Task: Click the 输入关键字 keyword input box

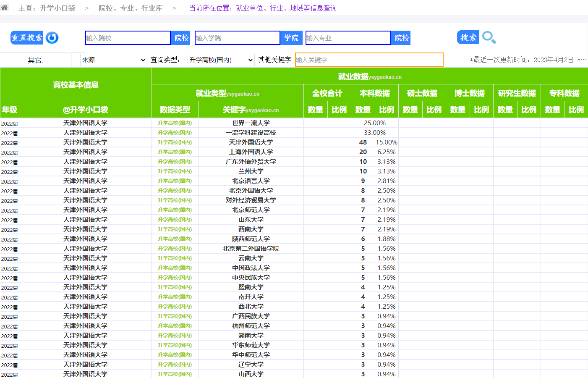Action: (369, 60)
